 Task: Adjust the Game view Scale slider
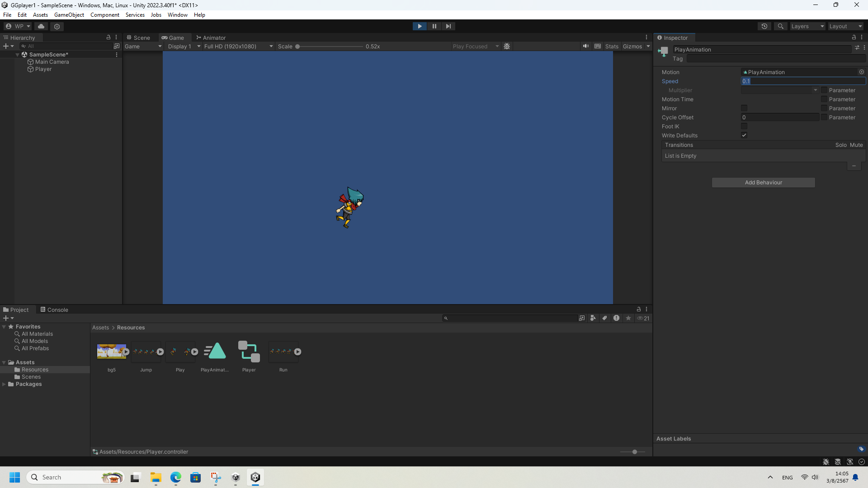tap(297, 46)
